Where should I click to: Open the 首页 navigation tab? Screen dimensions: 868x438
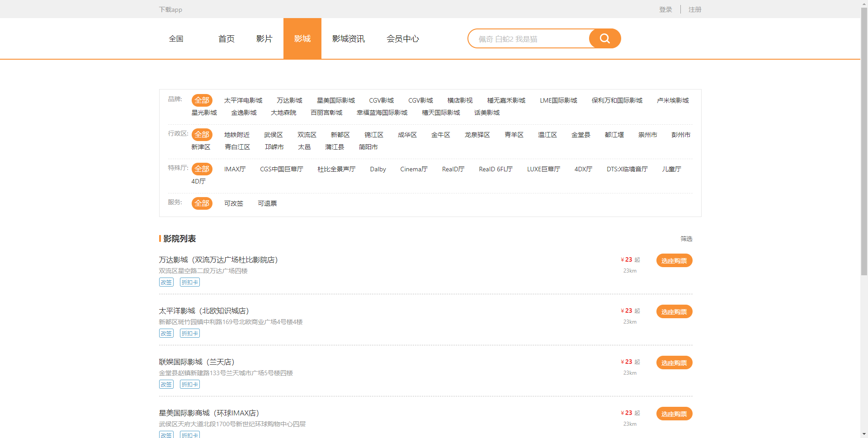pos(226,39)
